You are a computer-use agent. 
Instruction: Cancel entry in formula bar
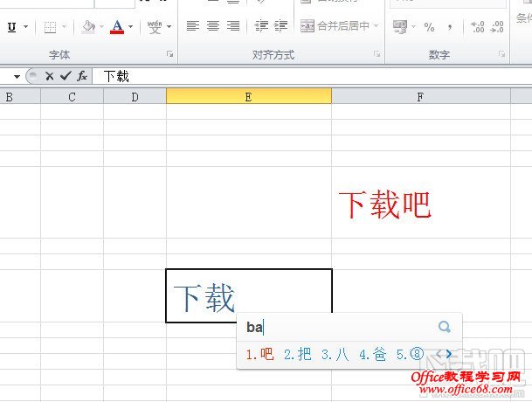50,76
